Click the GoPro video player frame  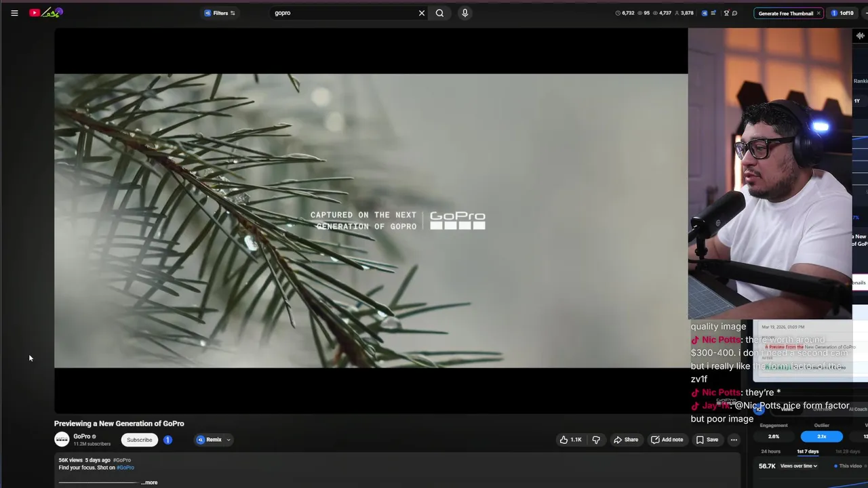371,220
